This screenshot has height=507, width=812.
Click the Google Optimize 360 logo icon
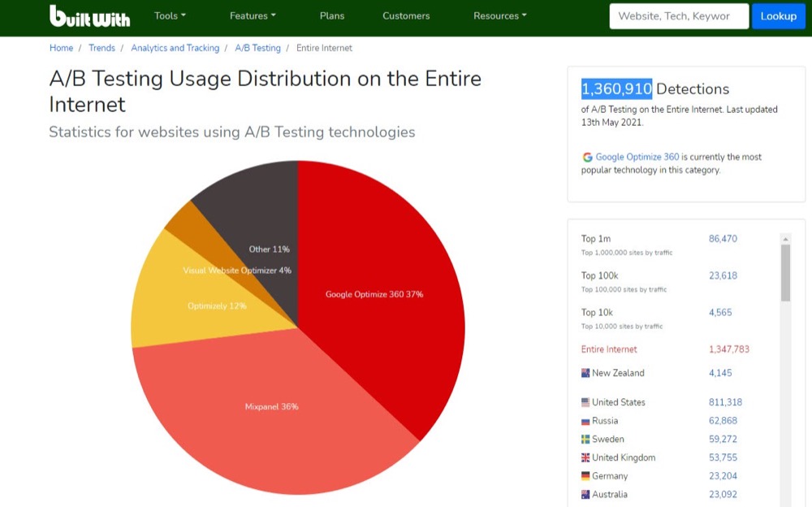pyautogui.click(x=587, y=158)
